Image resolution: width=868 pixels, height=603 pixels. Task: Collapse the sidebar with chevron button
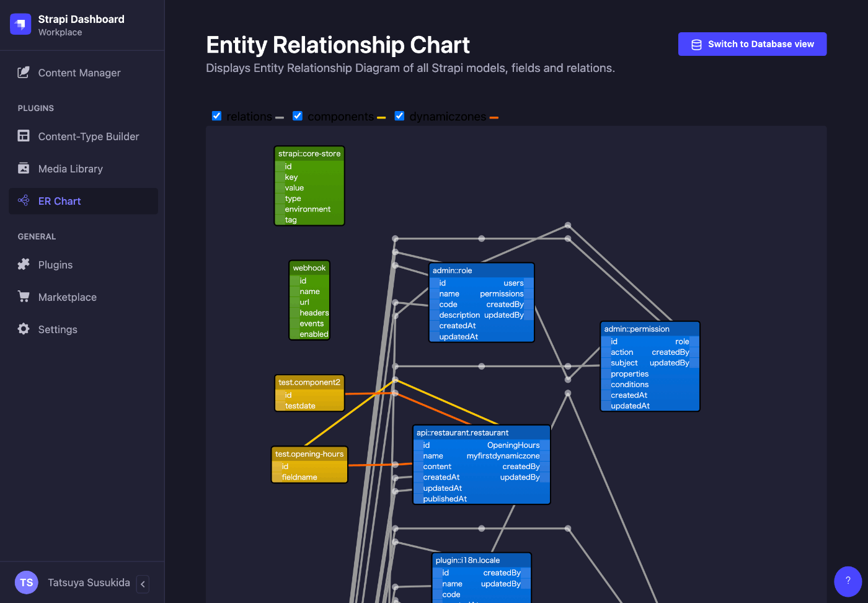click(143, 584)
